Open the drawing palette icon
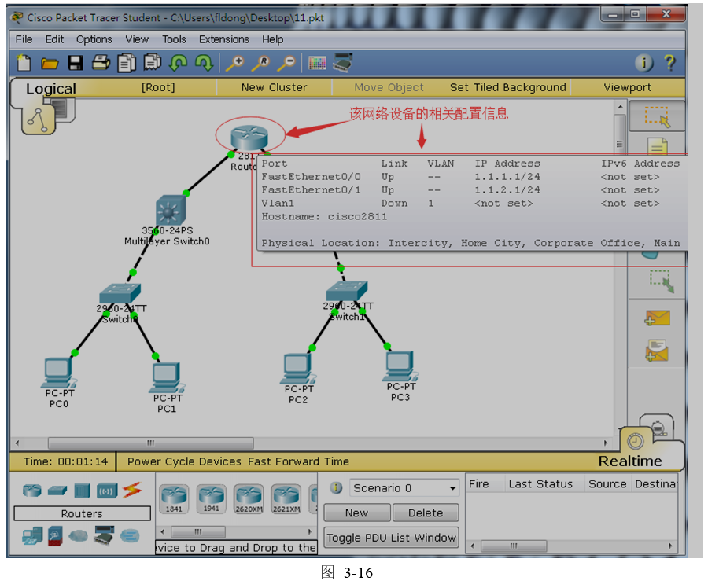The height and width of the screenshot is (588, 708). pos(317,63)
